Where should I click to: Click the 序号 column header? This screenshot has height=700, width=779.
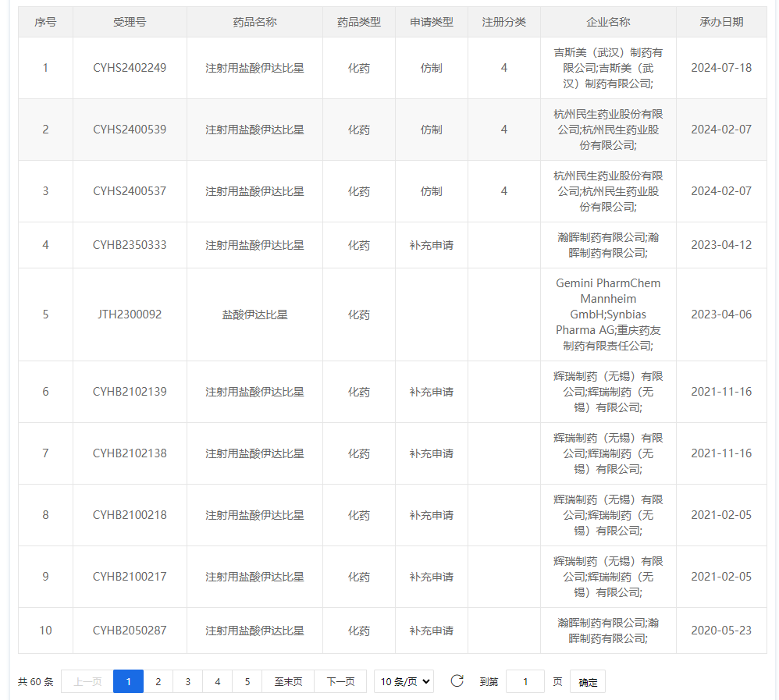tap(45, 22)
